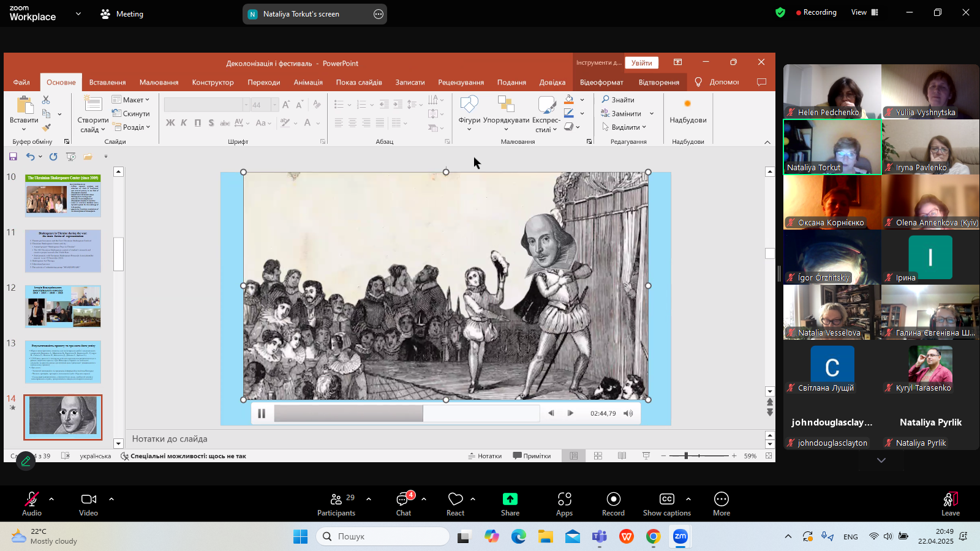Open slide sorter view in status bar
Screen dimensions: 980x551
598,456
